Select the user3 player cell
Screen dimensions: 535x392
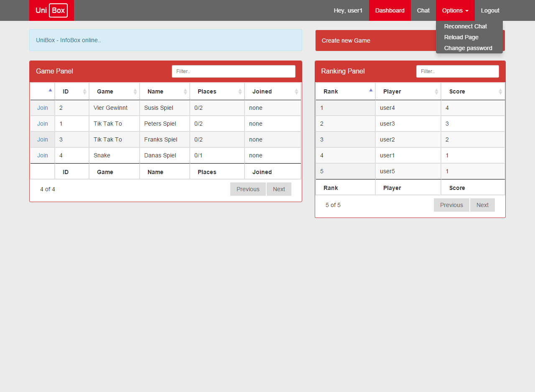pyautogui.click(x=408, y=124)
